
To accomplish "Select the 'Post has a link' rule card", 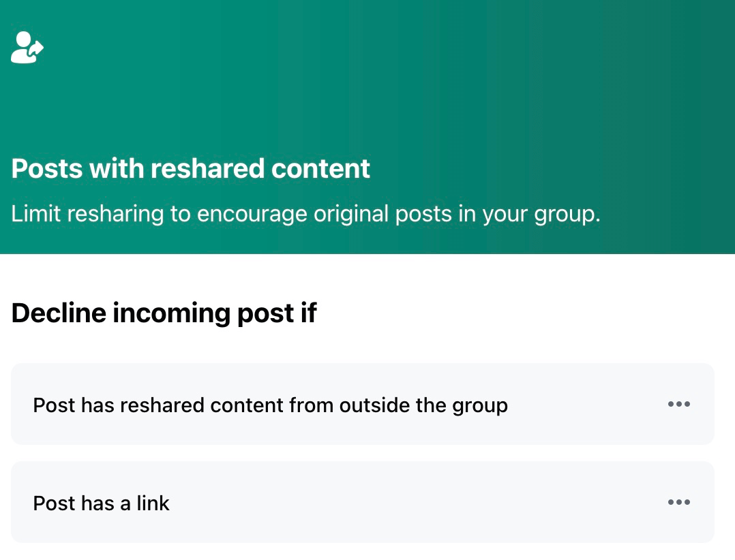I will point(362,502).
